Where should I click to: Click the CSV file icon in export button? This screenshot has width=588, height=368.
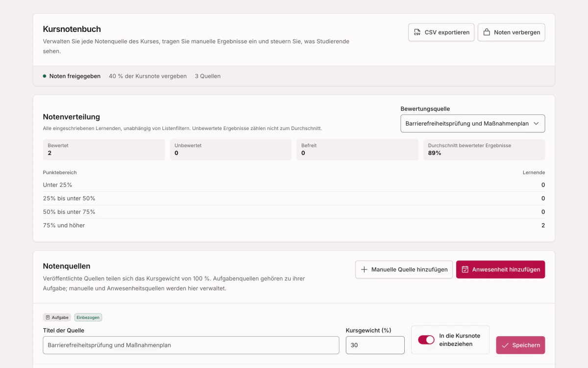pyautogui.click(x=417, y=32)
